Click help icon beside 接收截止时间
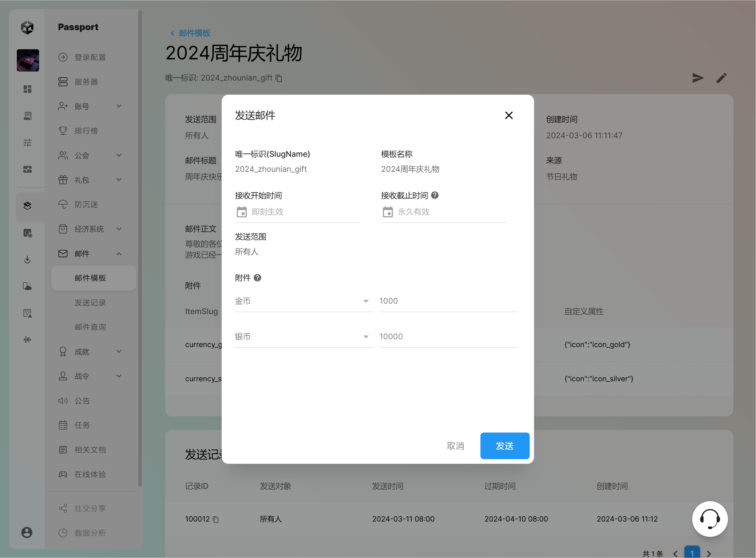Image resolution: width=756 pixels, height=558 pixels. tap(435, 195)
